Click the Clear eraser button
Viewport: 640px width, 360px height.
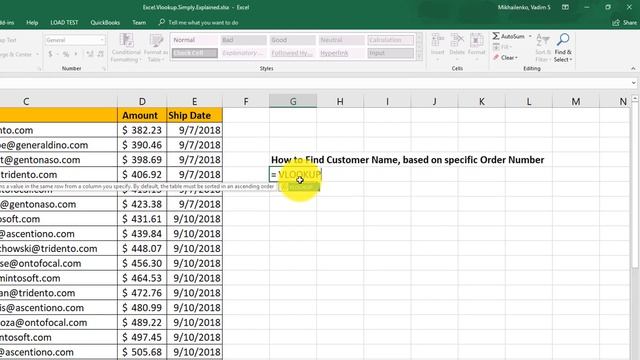505,58
